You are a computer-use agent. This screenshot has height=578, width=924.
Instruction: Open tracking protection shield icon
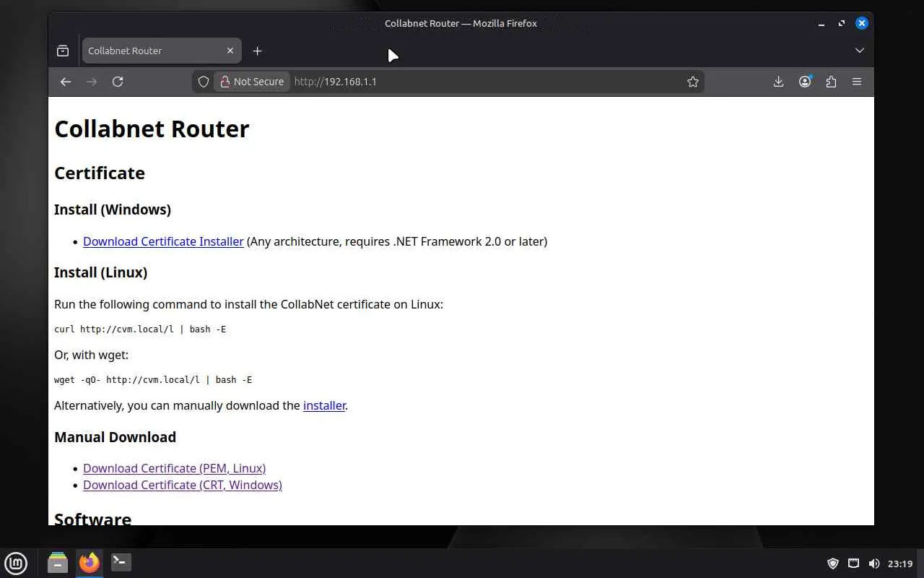(204, 82)
